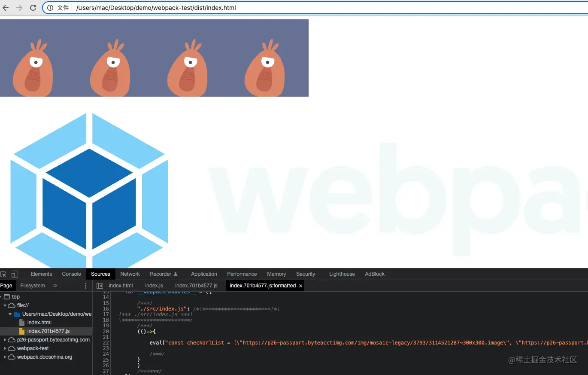Switch to the Elements tab

tap(41, 274)
